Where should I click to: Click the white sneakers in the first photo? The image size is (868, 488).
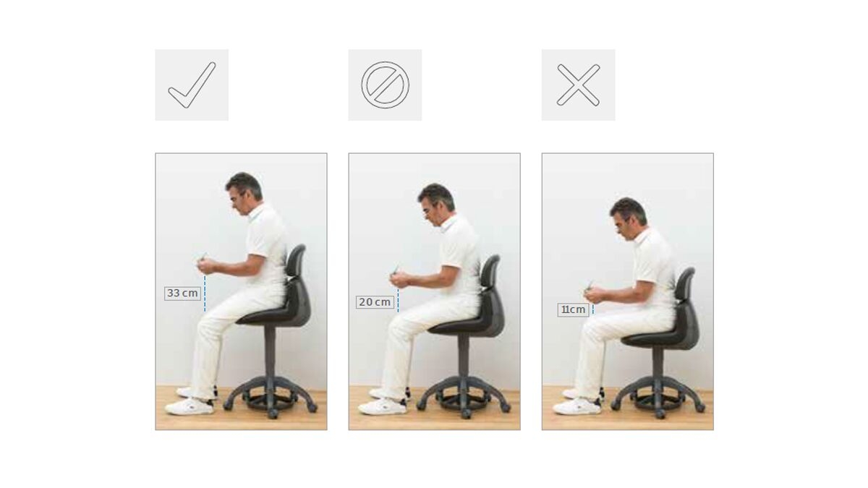click(191, 401)
